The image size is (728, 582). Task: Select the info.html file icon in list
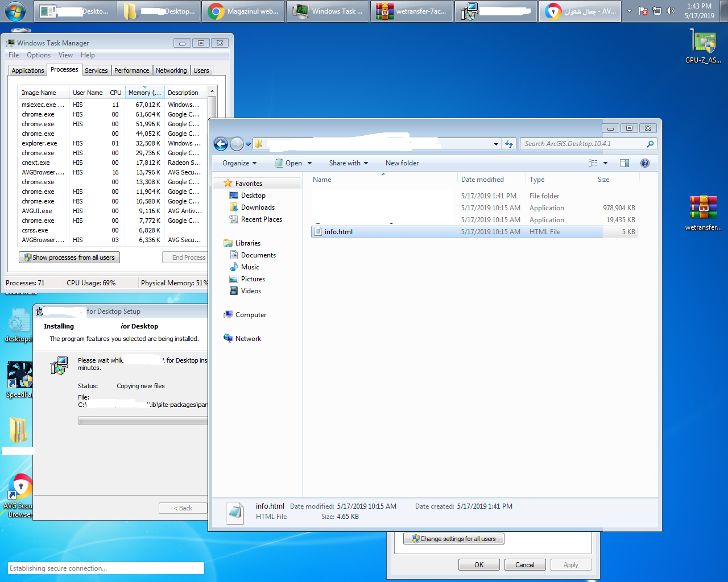click(x=318, y=232)
